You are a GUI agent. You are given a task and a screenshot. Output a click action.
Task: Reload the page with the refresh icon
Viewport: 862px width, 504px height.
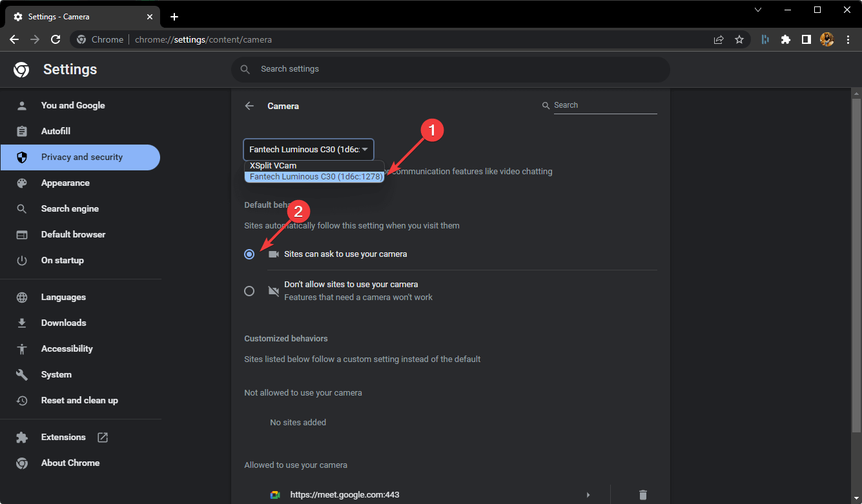click(56, 39)
